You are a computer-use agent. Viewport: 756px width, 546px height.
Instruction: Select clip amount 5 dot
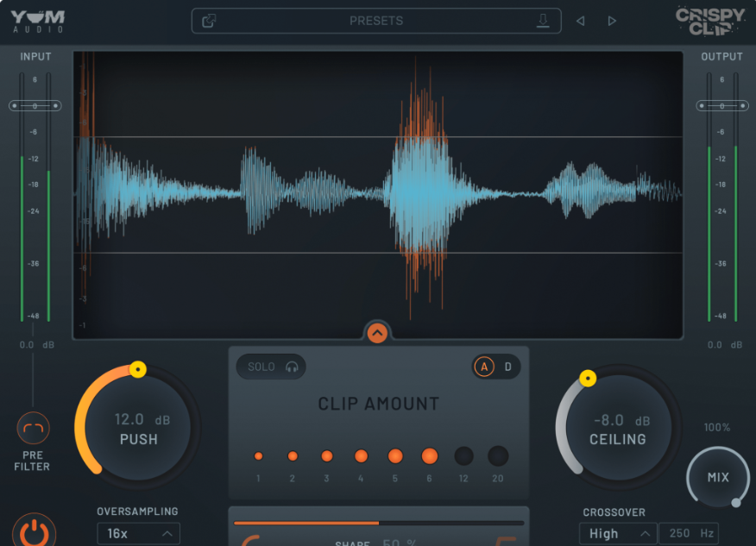pos(395,456)
